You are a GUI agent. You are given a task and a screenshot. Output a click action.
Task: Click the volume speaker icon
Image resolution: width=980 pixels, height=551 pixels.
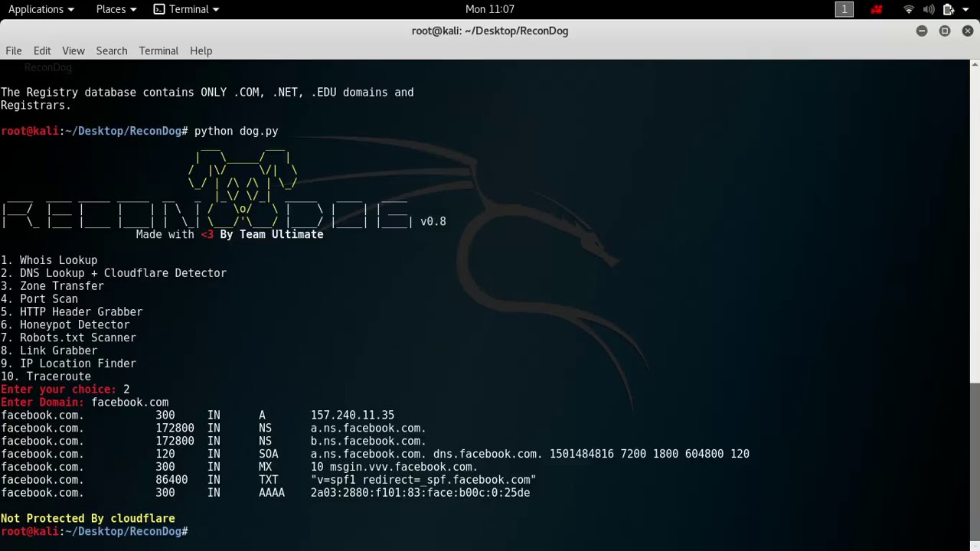tap(929, 9)
